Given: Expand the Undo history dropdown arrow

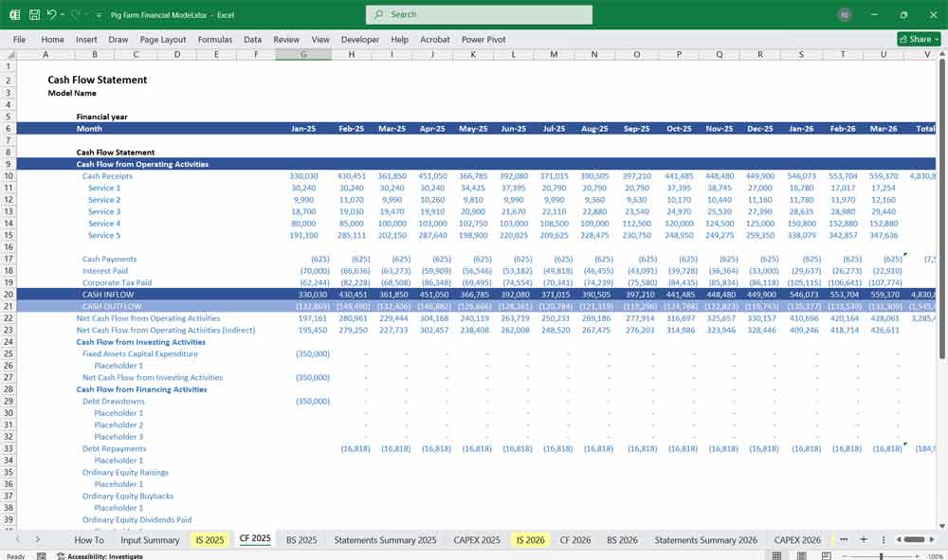Looking at the screenshot, I should tap(63, 13).
